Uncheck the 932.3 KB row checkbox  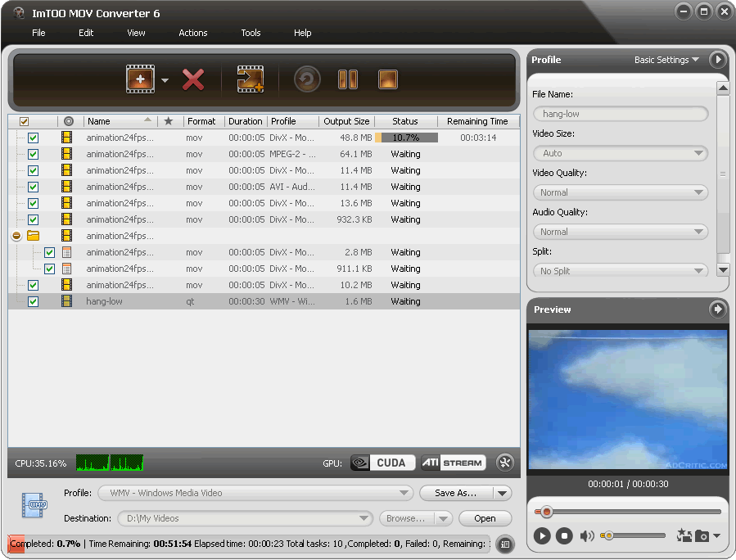tap(33, 219)
